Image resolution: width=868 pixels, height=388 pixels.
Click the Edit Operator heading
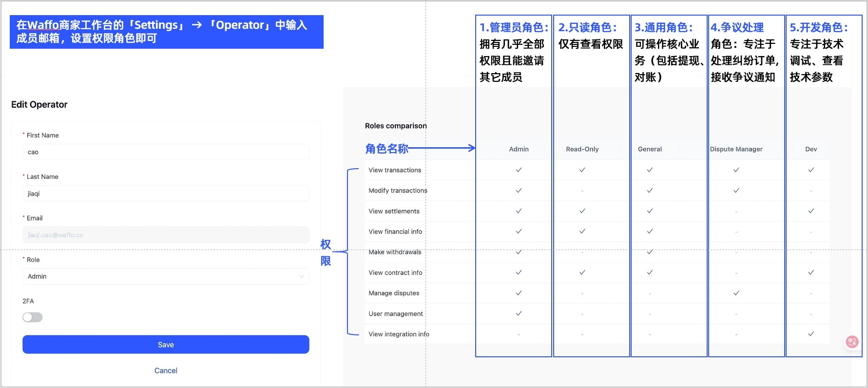[x=39, y=104]
